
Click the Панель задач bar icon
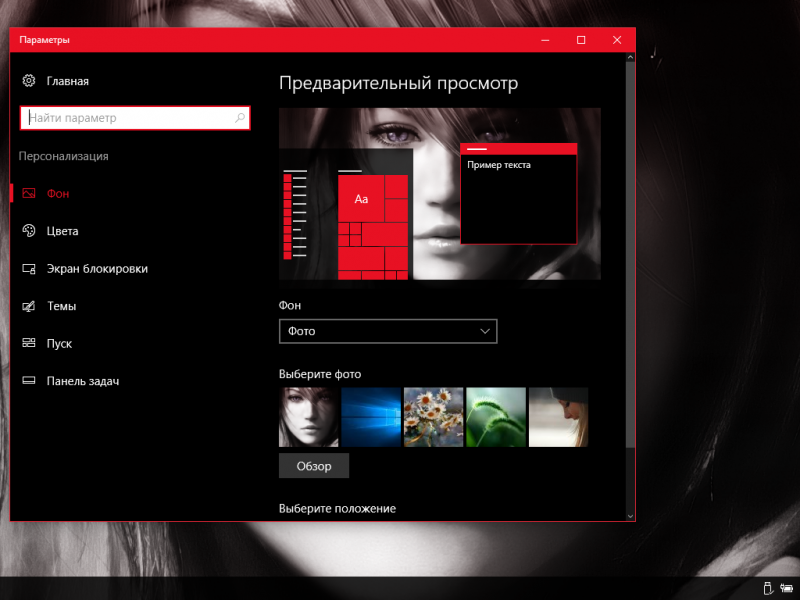click(29, 381)
